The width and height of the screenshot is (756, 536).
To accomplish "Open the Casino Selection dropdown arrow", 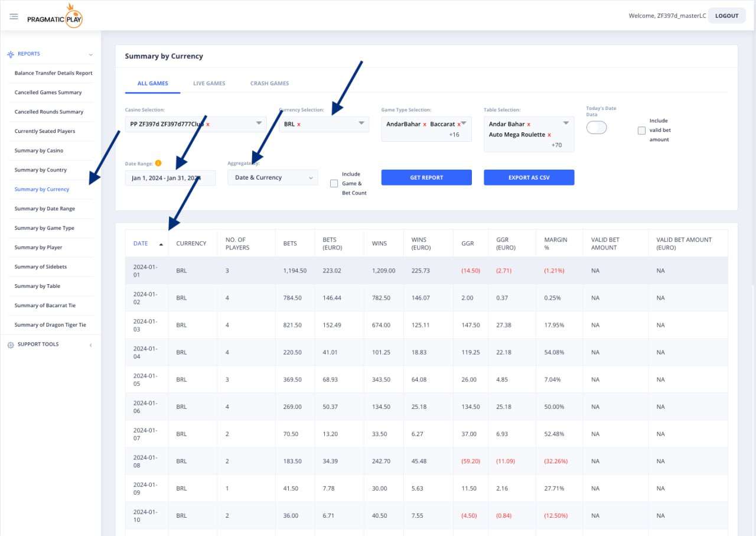I will pos(259,124).
